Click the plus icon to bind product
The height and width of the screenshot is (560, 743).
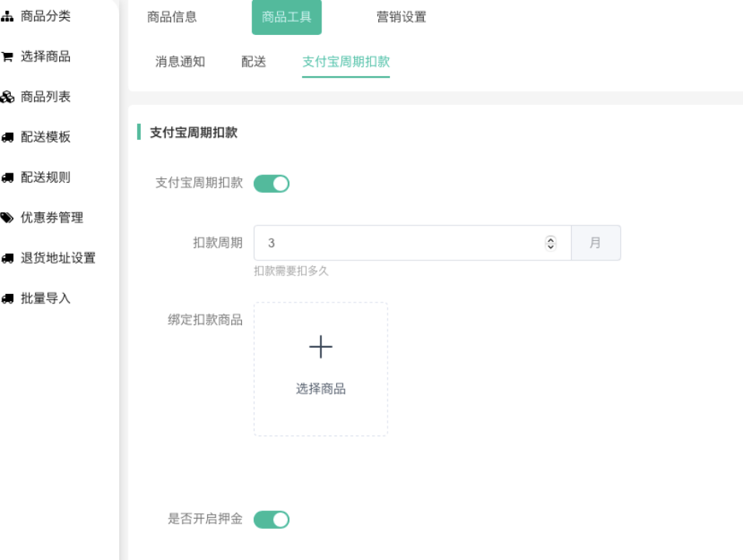[x=321, y=347]
